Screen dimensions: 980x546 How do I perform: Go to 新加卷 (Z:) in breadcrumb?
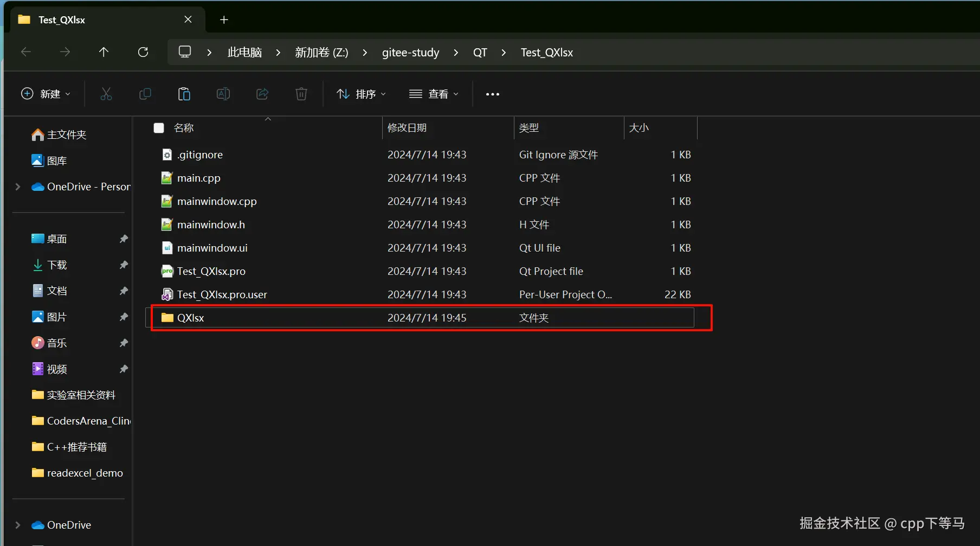pos(321,53)
